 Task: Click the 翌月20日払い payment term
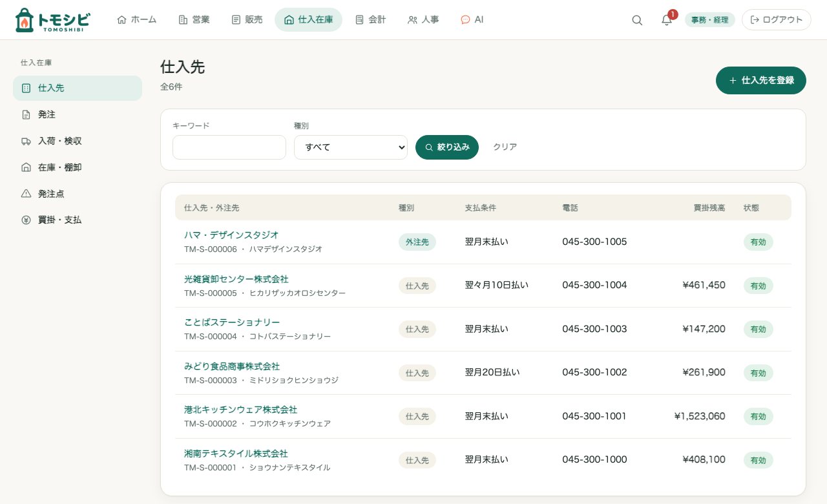[492, 372]
